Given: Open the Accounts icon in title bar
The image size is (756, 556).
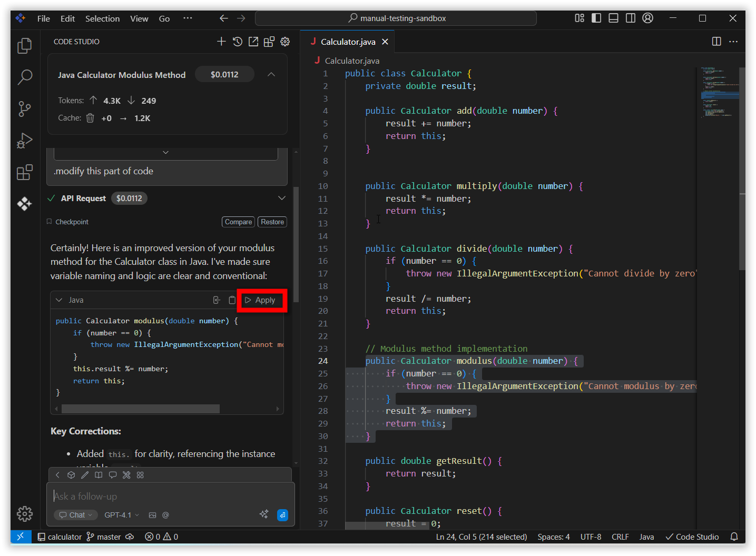Looking at the screenshot, I should 648,18.
